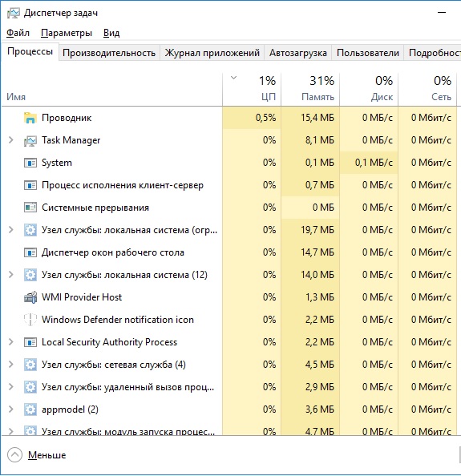Click the sort arrow in the ЦП column header

(x=233, y=78)
